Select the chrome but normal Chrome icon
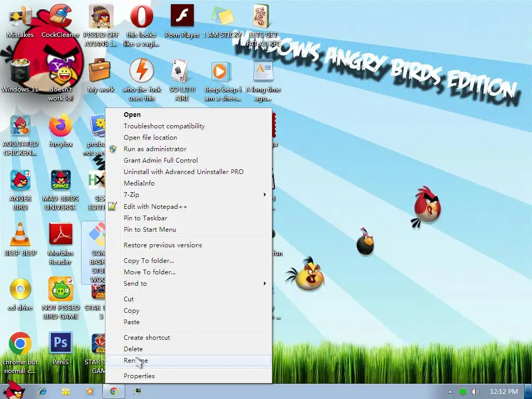The width and height of the screenshot is (532, 399). coord(20,343)
